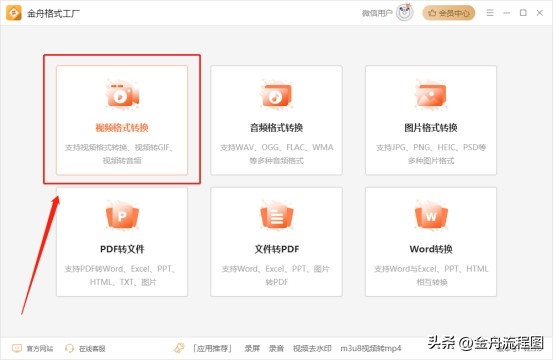554x360 pixels.
Task: Click the monitor icon beside 官方网站
Action: 17,349
